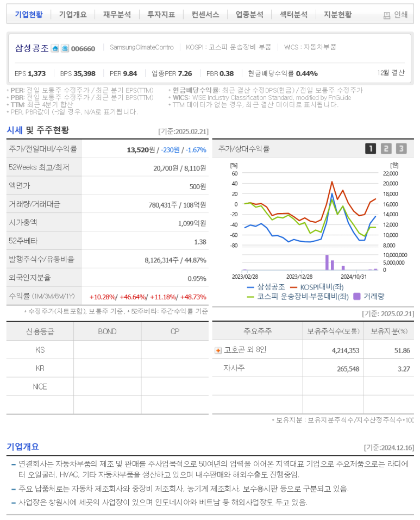Click the 인쇄 print link
The width and height of the screenshot is (420, 520).
coord(400,15)
